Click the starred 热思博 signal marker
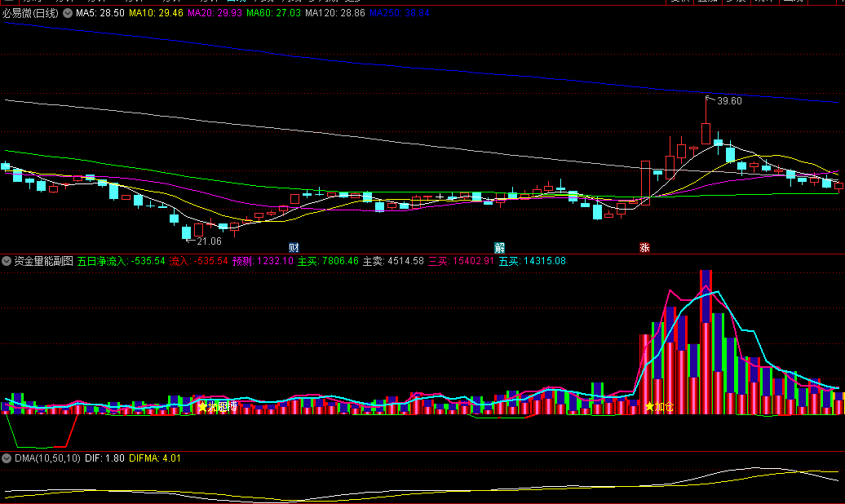This screenshot has height=504, width=845. 218,407
